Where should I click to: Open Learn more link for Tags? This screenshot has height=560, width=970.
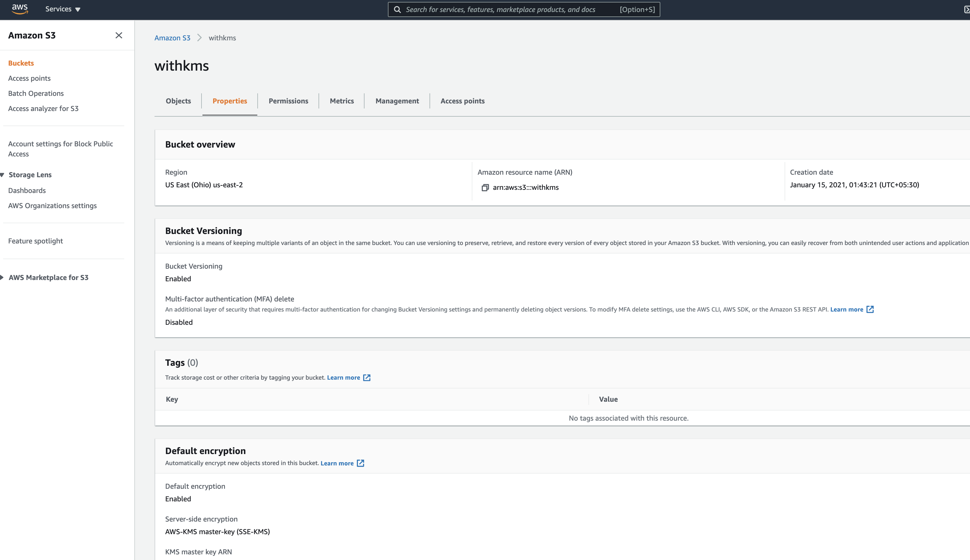pos(343,378)
